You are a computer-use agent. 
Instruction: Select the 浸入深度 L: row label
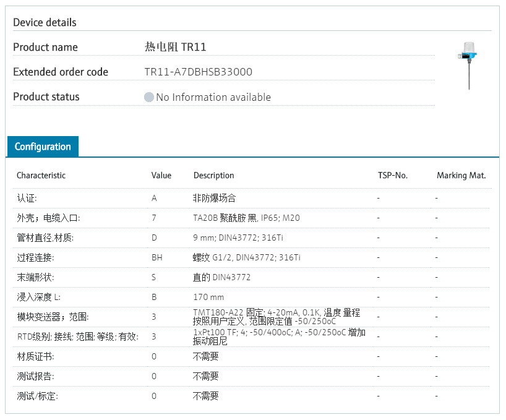39,297
